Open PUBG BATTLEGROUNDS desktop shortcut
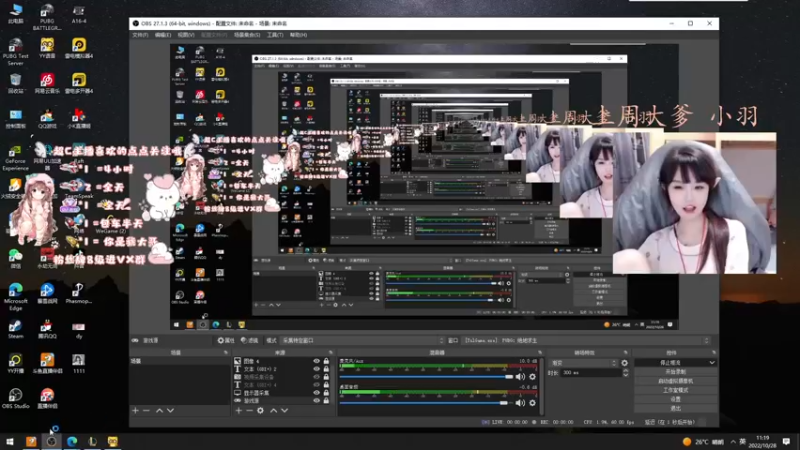This screenshot has height=450, width=800. pyautogui.click(x=47, y=17)
